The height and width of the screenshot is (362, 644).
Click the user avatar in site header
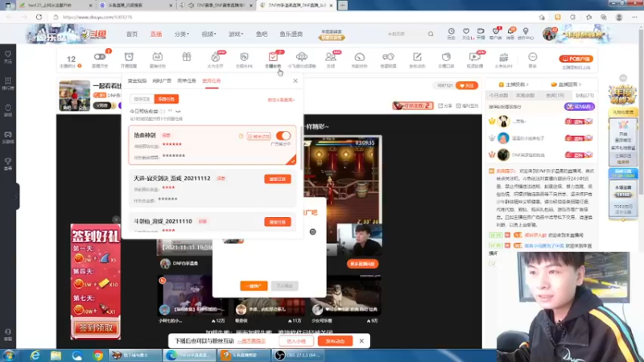549,34
